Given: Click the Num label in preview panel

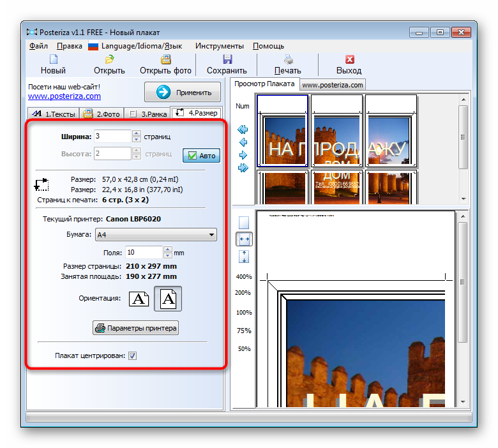Looking at the screenshot, I should pos(243,106).
